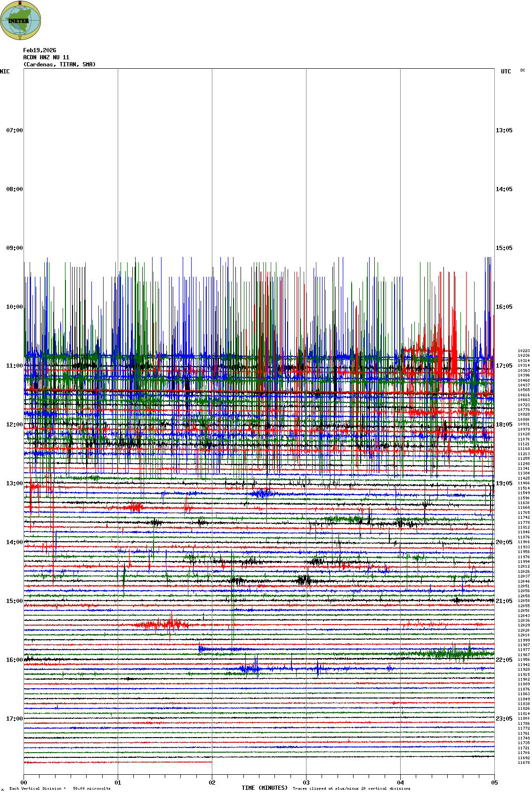This screenshot has height=795, width=532.
Task: Click the 21:05 UTC time label
Action: pyautogui.click(x=504, y=601)
